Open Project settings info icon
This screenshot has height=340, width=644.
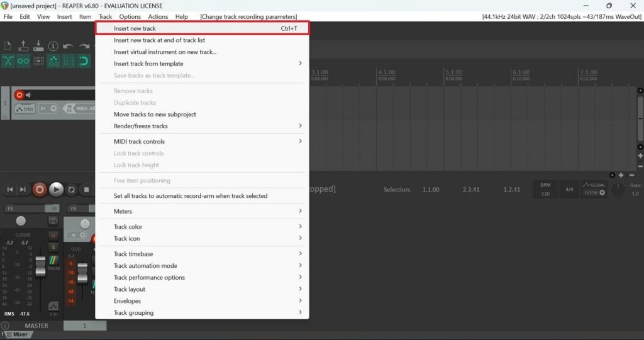53,46
